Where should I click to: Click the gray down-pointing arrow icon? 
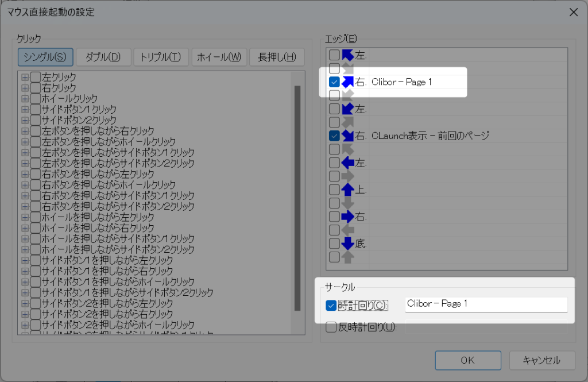[348, 203]
